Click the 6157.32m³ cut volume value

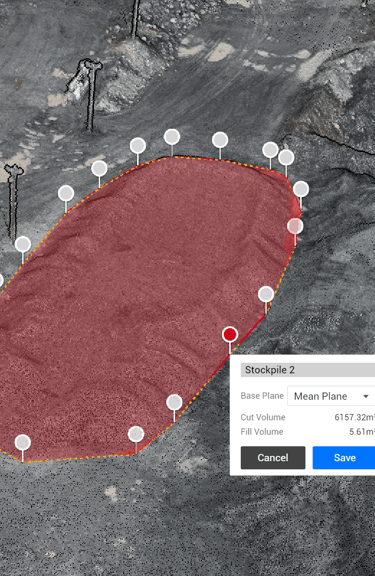coord(354,417)
